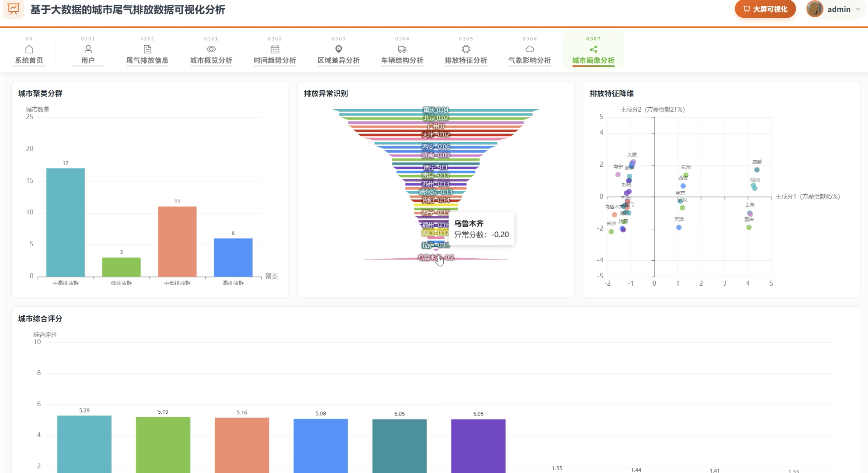This screenshot has height=473, width=868.
Task: Click the 时间趋势分析 calendar icon
Action: [275, 49]
